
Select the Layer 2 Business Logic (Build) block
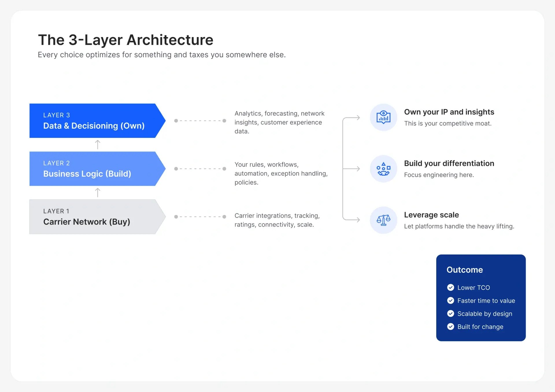pos(97,169)
